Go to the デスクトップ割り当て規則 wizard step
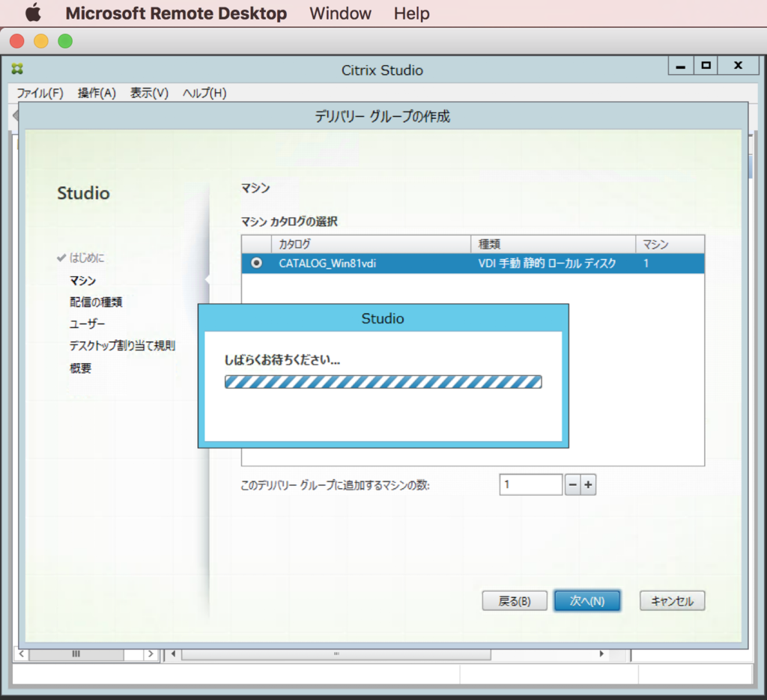The width and height of the screenshot is (767, 700). point(122,346)
